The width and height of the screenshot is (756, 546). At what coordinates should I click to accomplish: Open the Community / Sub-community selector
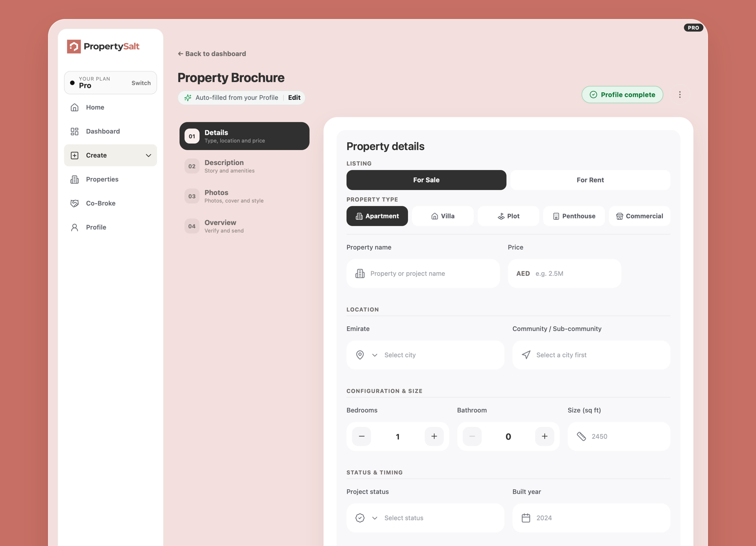pos(591,355)
